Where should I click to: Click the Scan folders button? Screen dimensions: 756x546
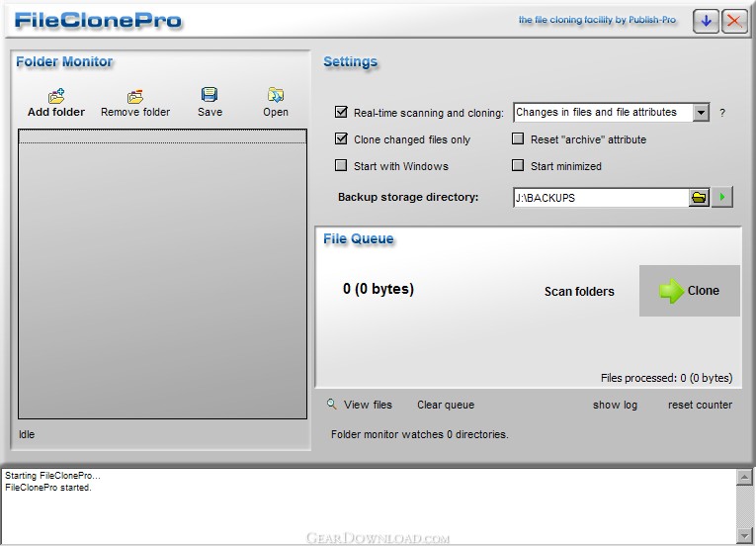[579, 292]
